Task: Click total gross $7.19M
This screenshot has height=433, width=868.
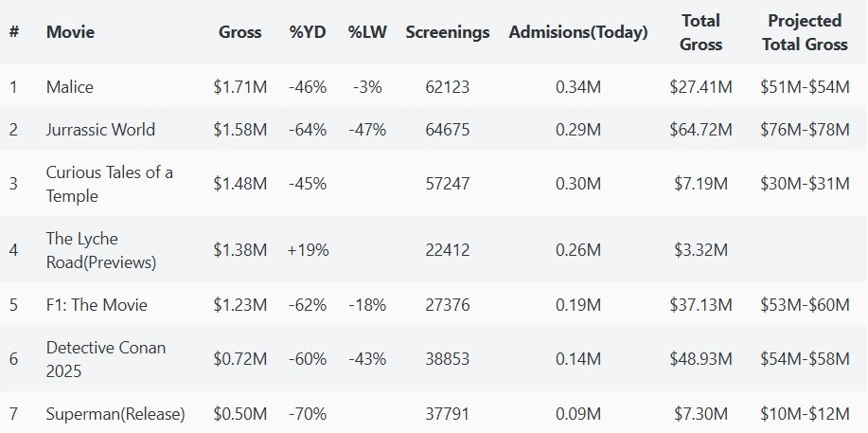Action: coord(700,184)
